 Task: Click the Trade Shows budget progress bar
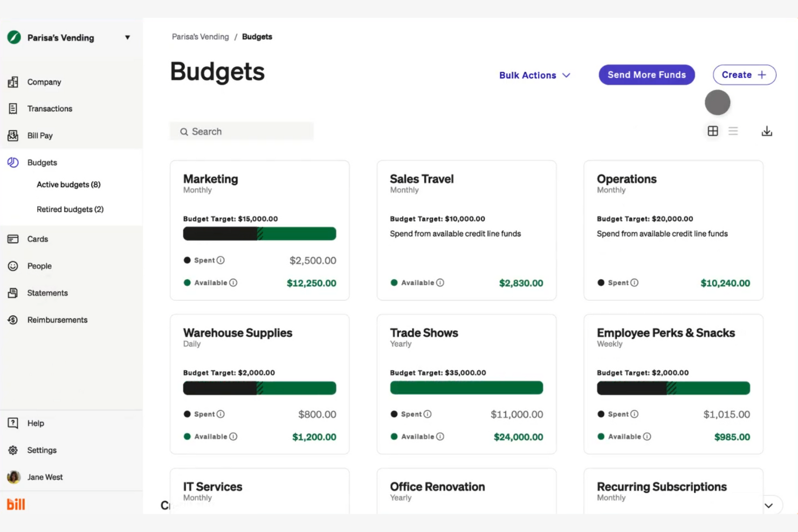(466, 388)
